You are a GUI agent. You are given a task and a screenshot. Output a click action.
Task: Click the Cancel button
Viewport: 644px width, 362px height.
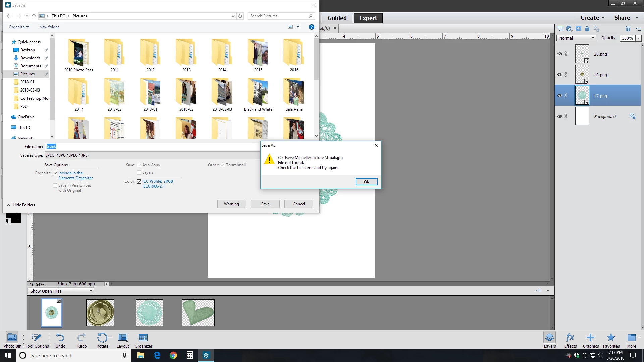(299, 204)
